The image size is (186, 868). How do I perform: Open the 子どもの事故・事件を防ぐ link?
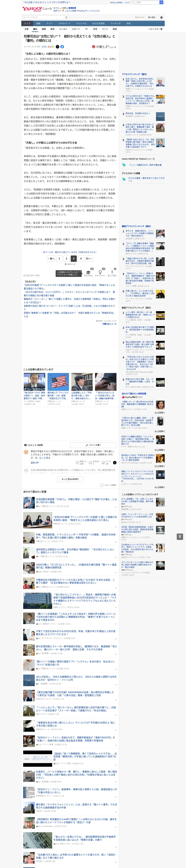coord(146,179)
